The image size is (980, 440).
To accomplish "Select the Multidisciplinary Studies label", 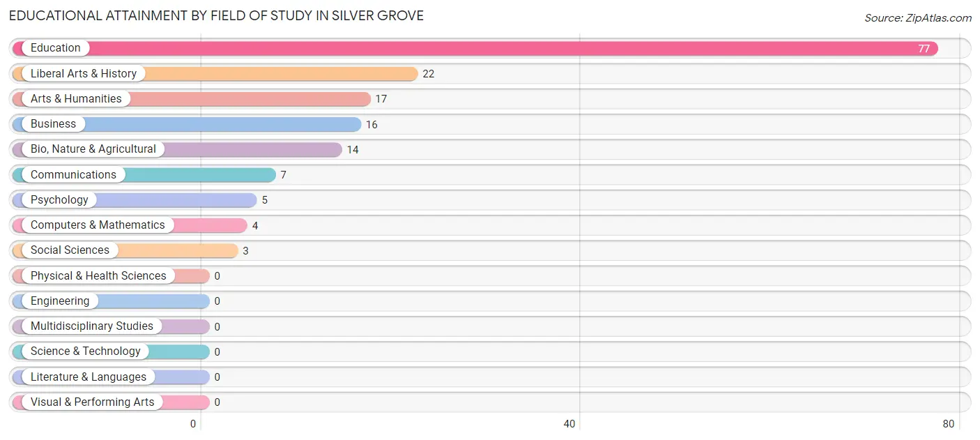I will [x=92, y=326].
